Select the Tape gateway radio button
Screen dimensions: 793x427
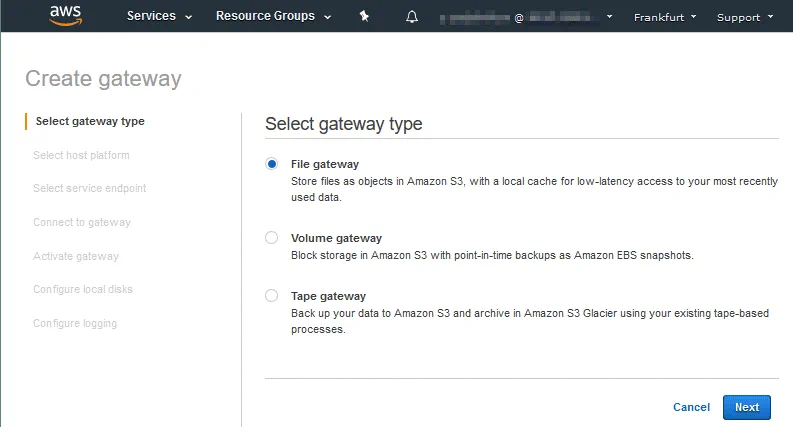[272, 296]
